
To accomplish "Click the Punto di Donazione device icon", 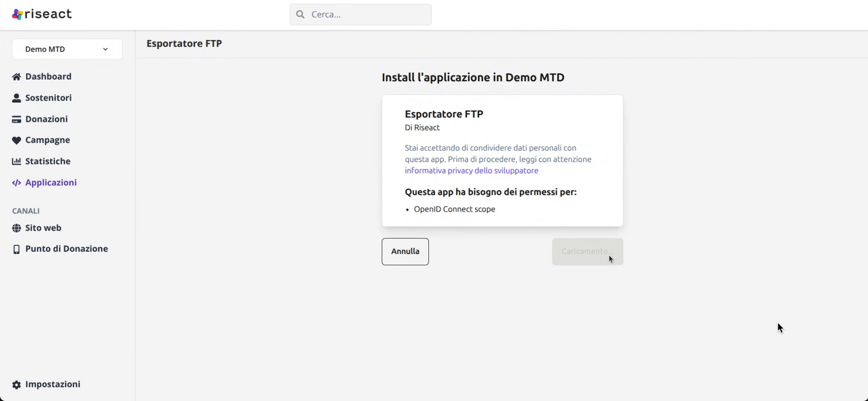I will (16, 249).
